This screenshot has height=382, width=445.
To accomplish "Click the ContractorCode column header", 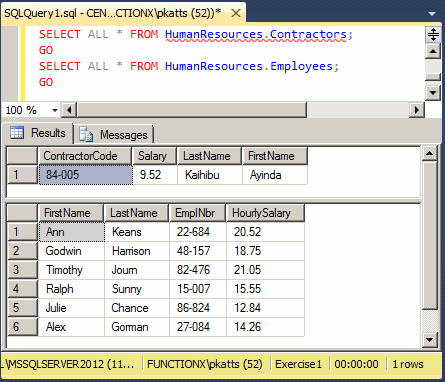I will [85, 156].
